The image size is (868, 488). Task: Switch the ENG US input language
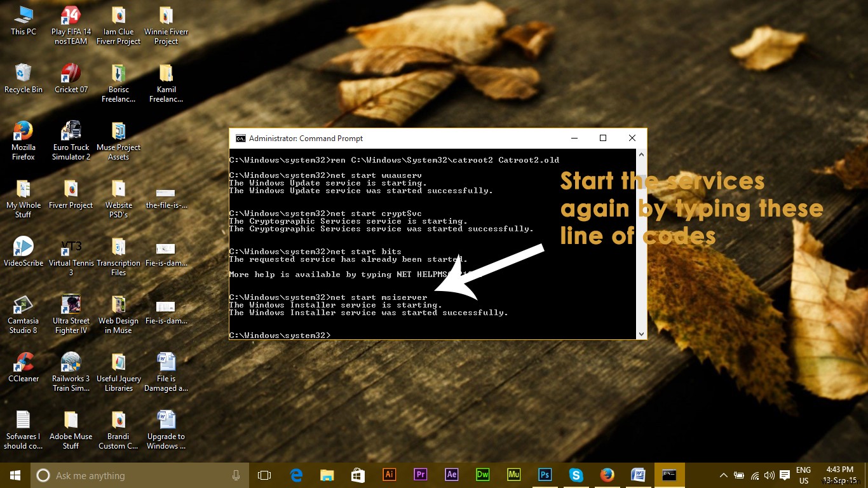coord(804,475)
